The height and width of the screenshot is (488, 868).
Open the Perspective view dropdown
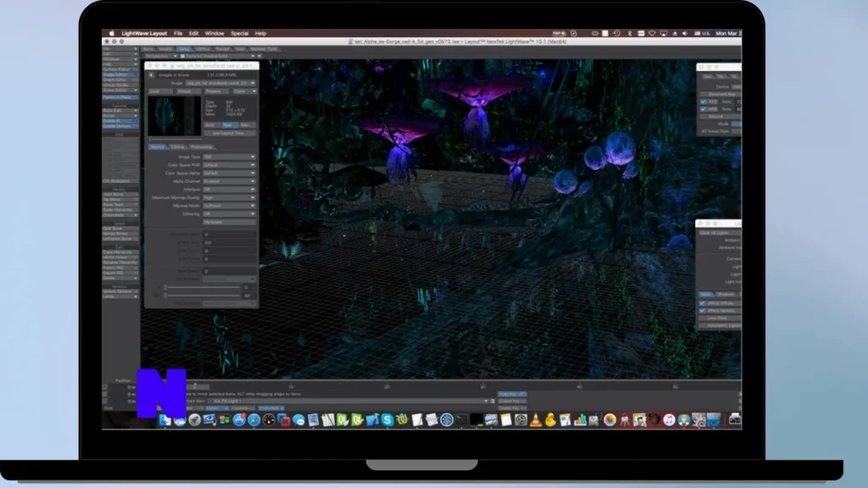click(x=160, y=56)
